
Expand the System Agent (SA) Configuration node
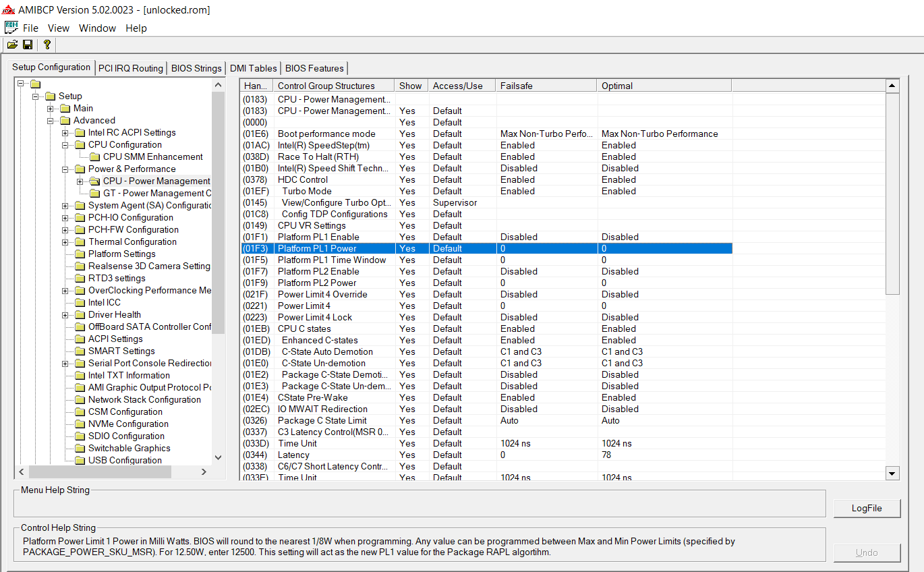[65, 206]
